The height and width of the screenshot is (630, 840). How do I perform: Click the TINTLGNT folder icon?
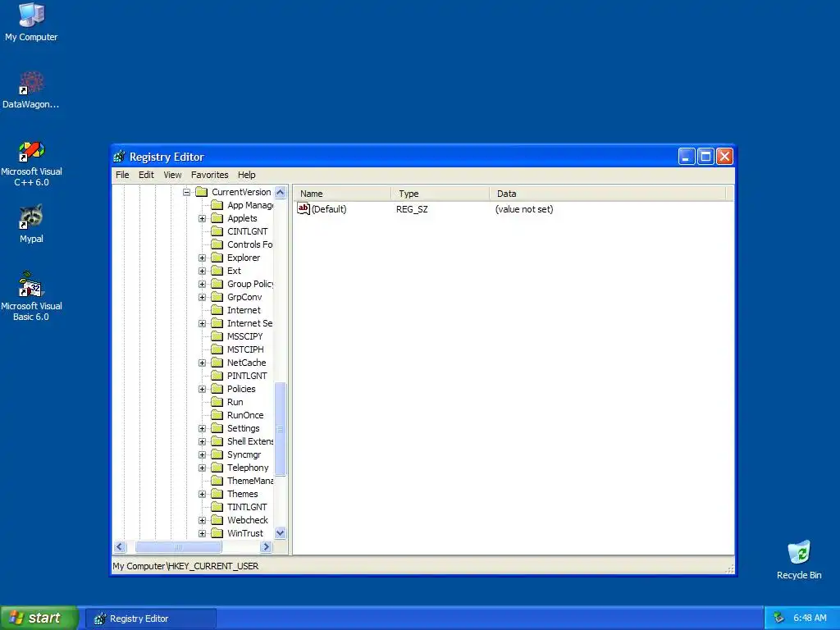coord(217,507)
